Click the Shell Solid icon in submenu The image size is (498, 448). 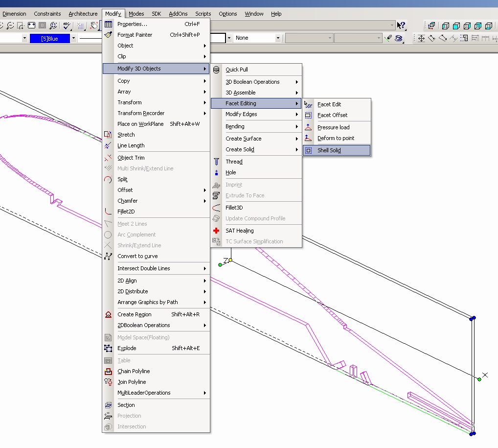pyautogui.click(x=308, y=150)
